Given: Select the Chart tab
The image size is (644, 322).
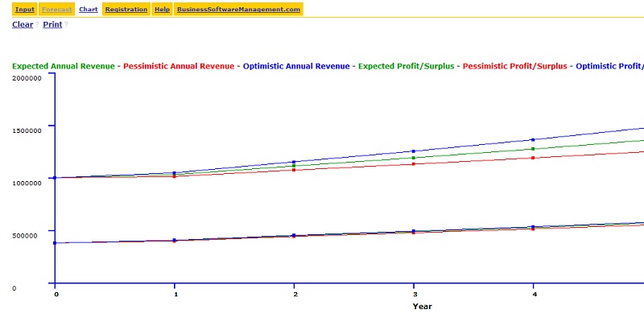Looking at the screenshot, I should tap(89, 10).
